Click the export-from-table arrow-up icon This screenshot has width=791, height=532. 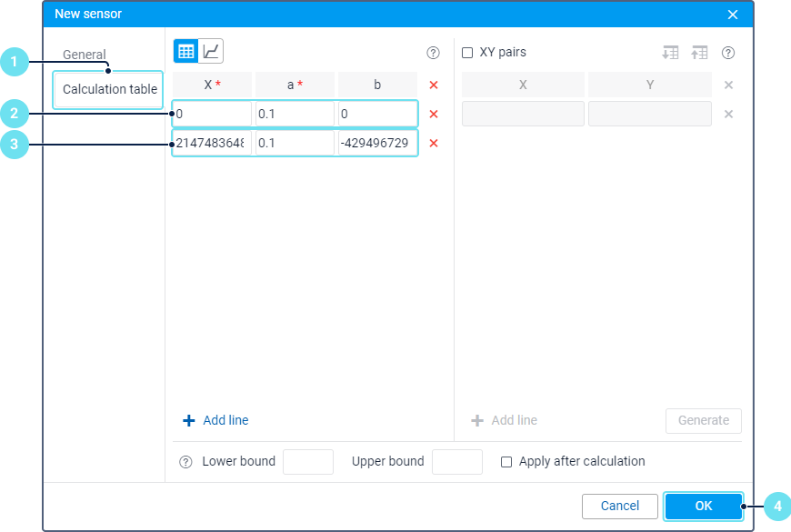[x=700, y=53]
